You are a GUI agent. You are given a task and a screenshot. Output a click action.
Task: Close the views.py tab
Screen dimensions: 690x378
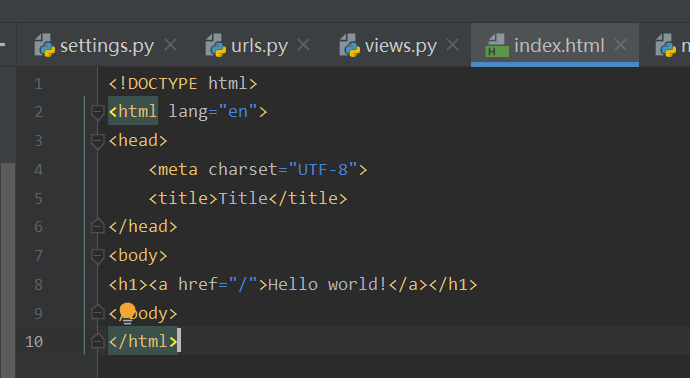[452, 45]
